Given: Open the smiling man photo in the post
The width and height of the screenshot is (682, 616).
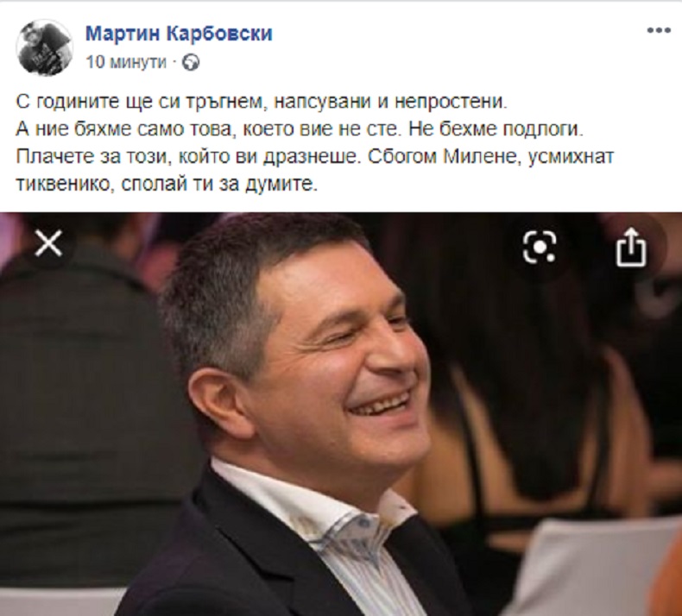Looking at the screenshot, I should [x=341, y=414].
